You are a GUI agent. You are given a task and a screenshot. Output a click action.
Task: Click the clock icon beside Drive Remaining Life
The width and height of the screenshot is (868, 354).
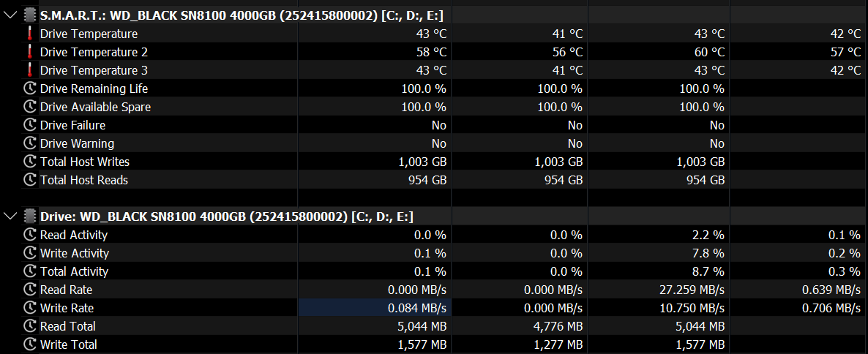(x=30, y=88)
